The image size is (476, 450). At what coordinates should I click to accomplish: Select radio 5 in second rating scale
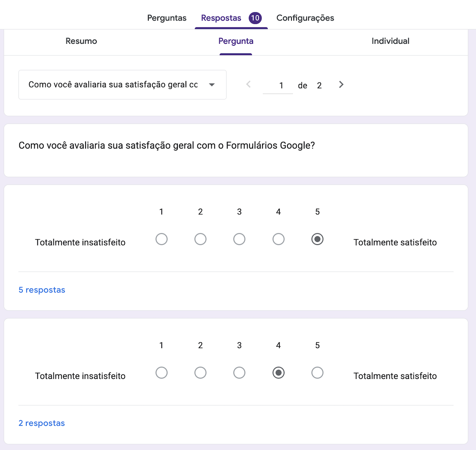pyautogui.click(x=317, y=373)
